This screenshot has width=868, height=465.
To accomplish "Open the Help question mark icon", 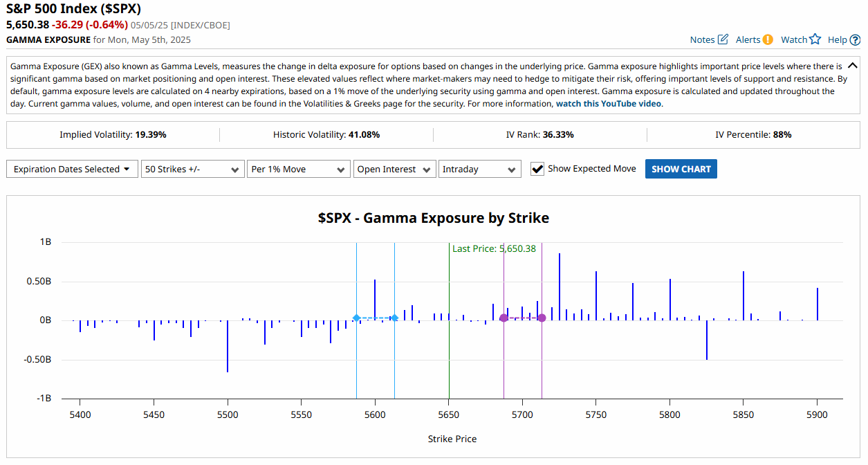I will pos(855,39).
